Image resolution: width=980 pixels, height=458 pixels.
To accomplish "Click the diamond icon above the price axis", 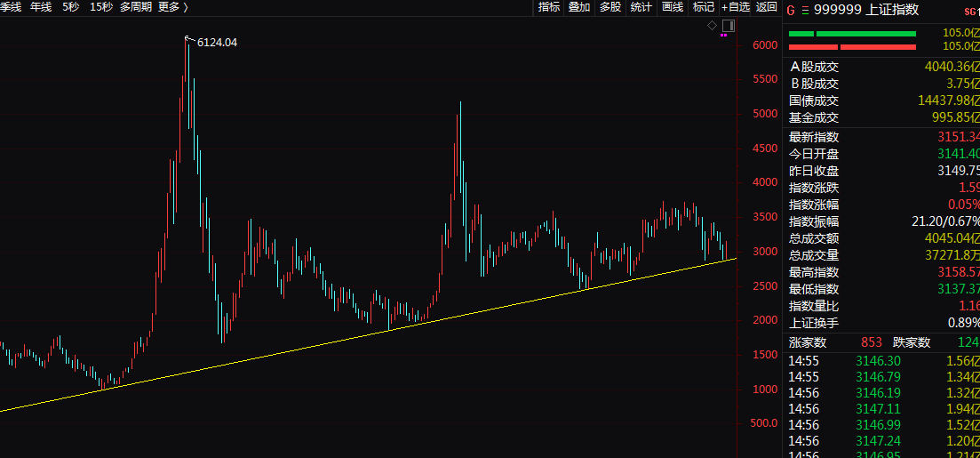I will coord(712,26).
